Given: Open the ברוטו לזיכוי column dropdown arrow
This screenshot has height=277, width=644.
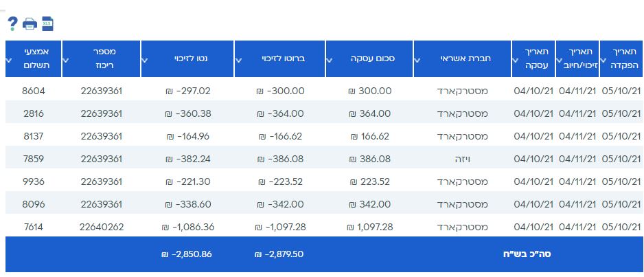Looking at the screenshot, I should 238,59.
